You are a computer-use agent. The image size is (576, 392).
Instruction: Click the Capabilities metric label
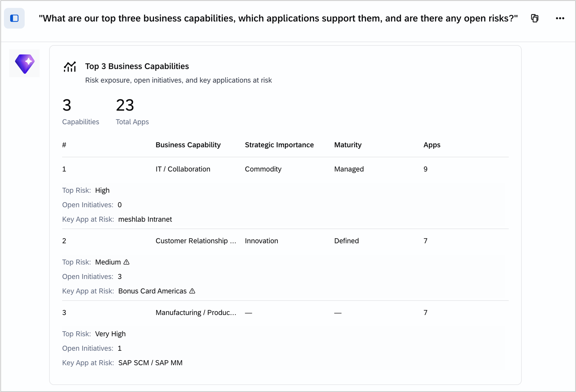tap(81, 122)
